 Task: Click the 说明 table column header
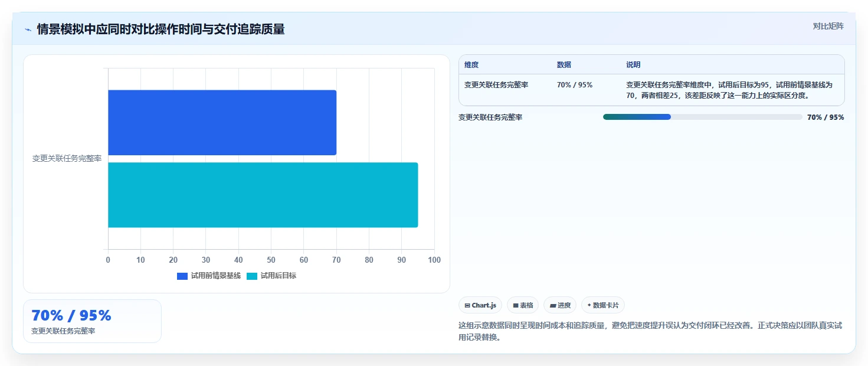pos(633,65)
